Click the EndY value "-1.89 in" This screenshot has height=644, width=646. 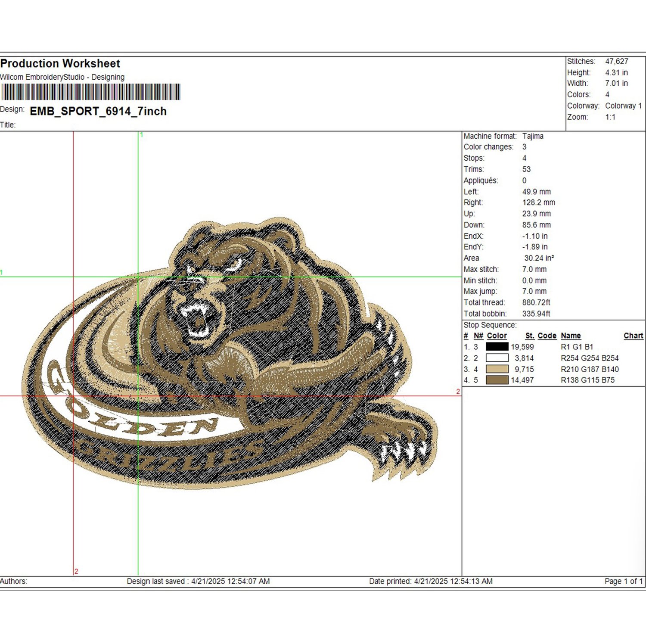tap(535, 247)
